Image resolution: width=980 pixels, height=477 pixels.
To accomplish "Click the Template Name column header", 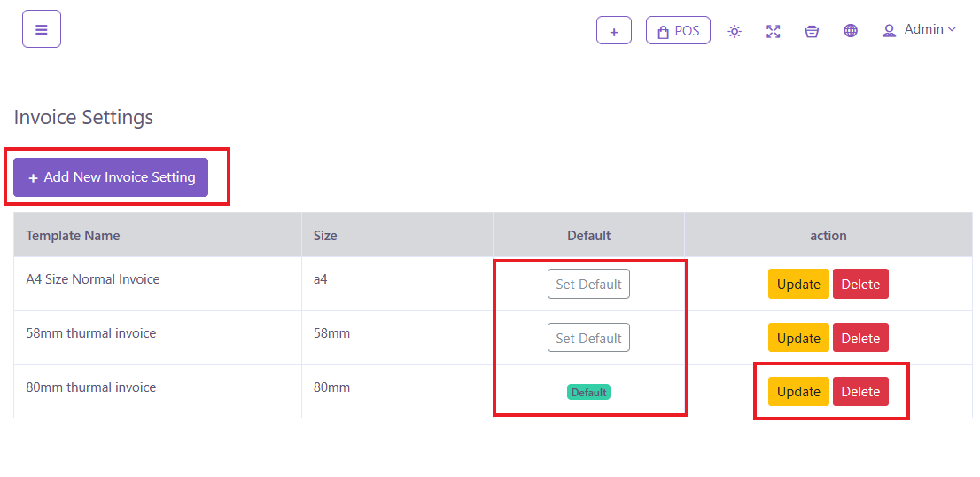I will tap(73, 235).
